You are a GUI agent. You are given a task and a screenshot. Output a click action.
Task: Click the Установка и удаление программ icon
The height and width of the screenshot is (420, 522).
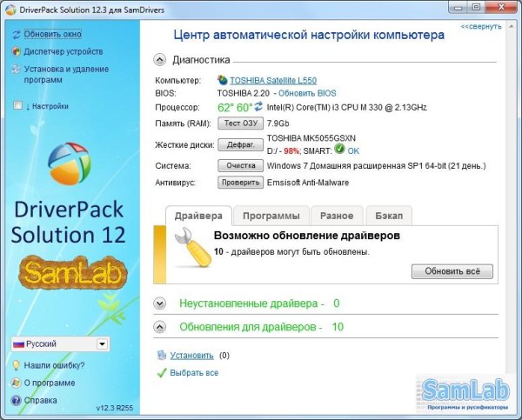pos(16,69)
